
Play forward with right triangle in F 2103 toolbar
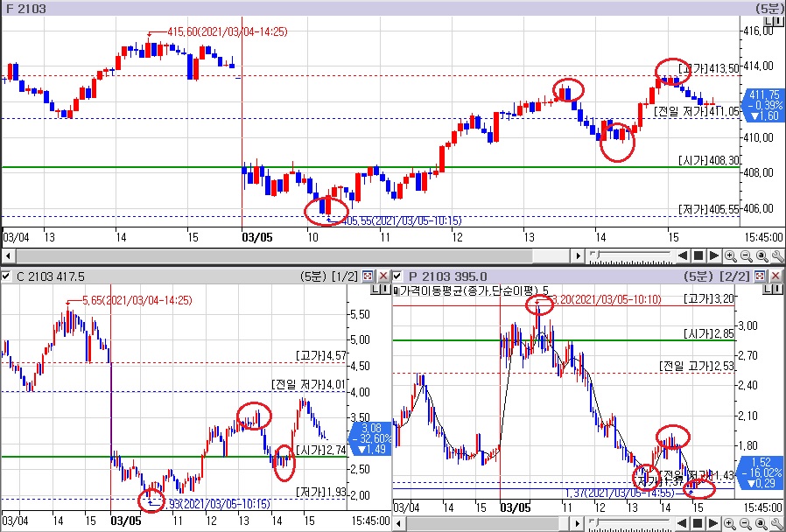(x=714, y=256)
